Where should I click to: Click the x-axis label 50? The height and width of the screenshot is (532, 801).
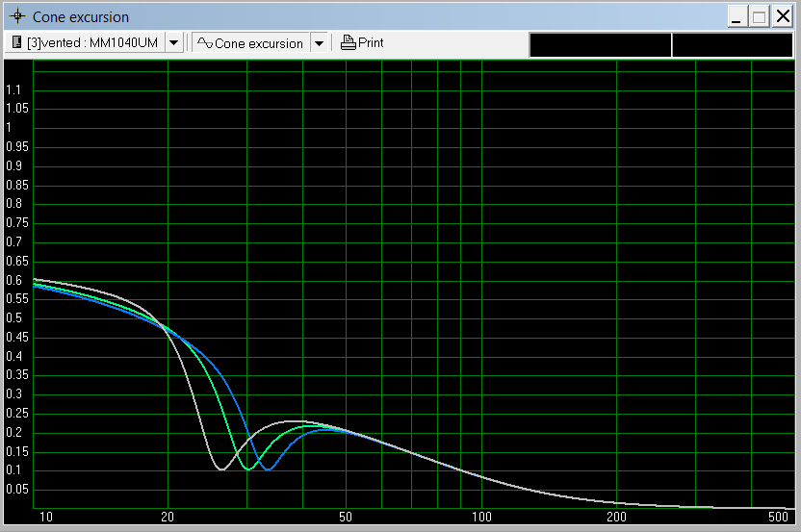346,517
